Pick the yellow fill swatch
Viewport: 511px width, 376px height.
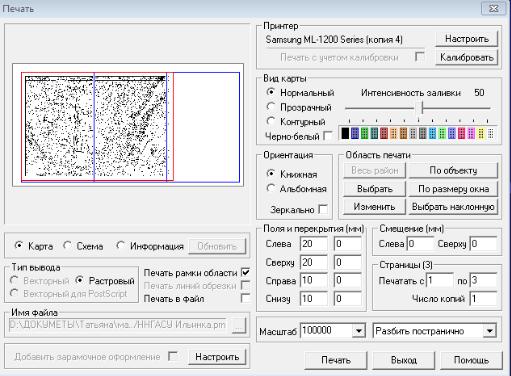481,134
